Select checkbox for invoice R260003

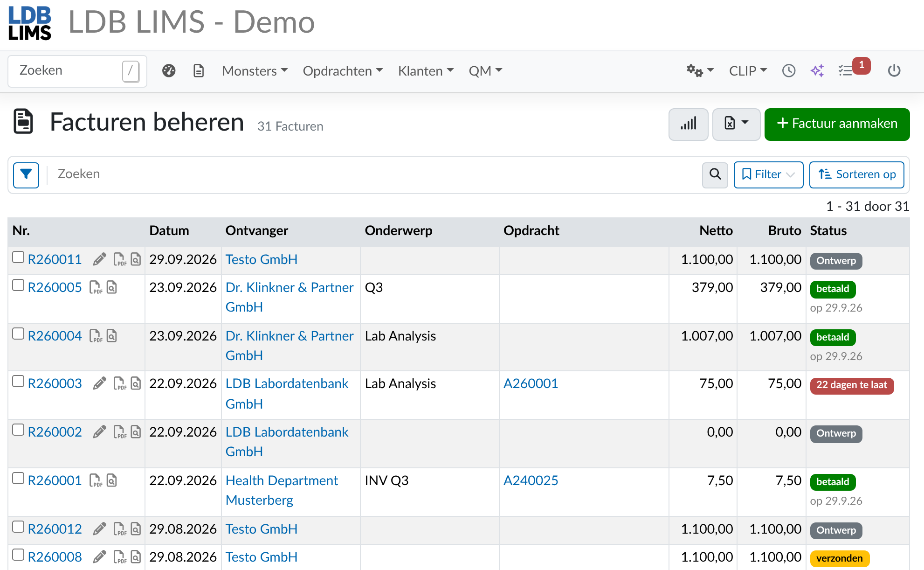coord(18,381)
